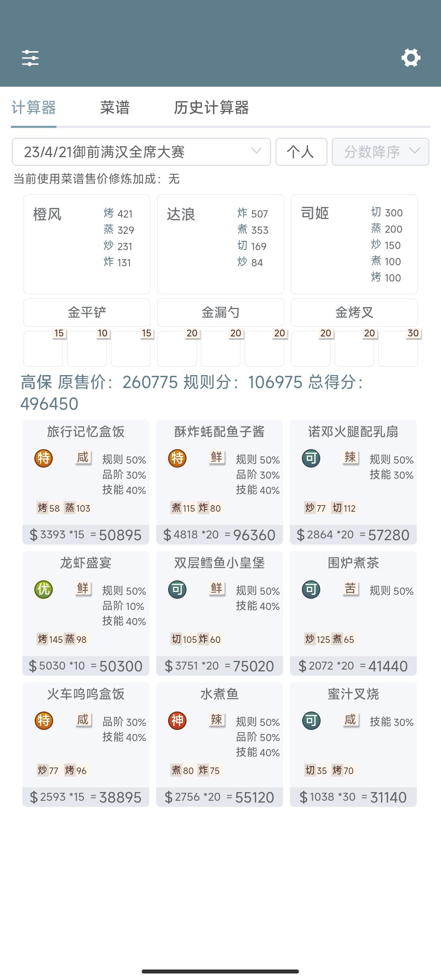Expand the 23/4/21御前满汉全席大赛 dropdown

pyautogui.click(x=141, y=152)
